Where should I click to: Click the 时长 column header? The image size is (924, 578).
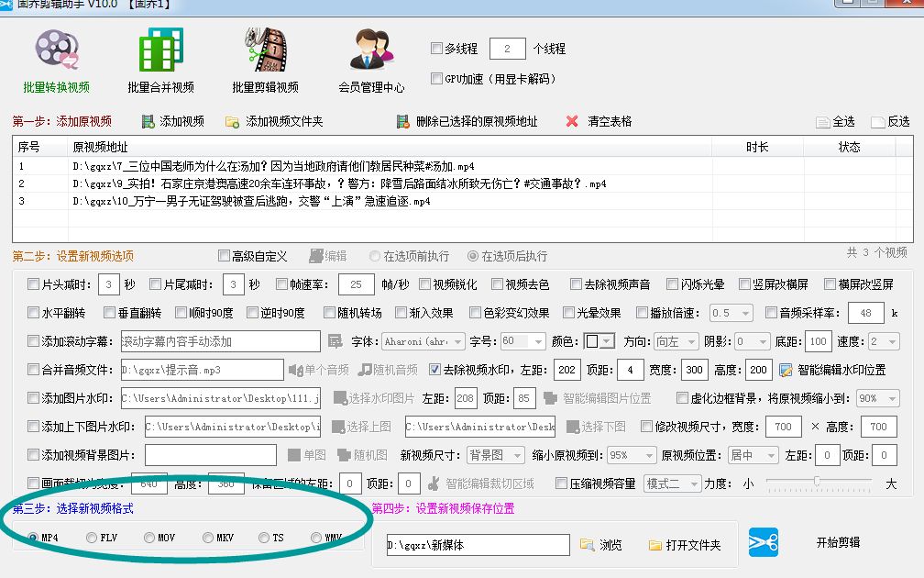(758, 147)
